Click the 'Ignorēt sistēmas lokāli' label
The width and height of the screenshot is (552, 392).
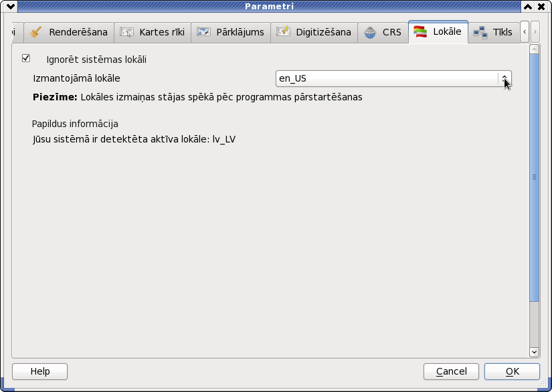96,60
